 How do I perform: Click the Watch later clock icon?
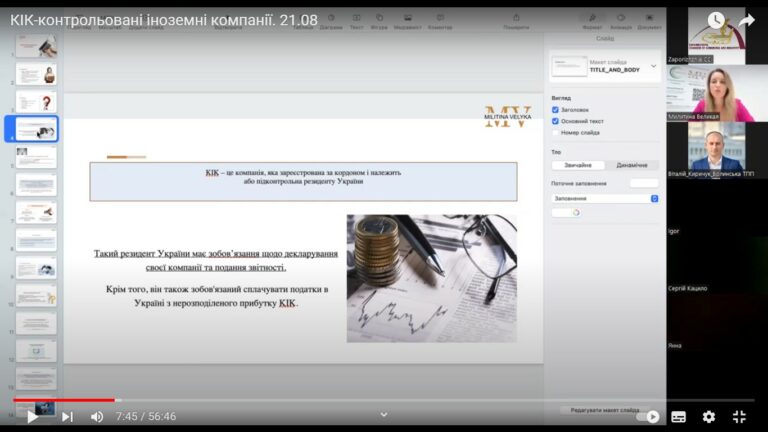tap(716, 20)
